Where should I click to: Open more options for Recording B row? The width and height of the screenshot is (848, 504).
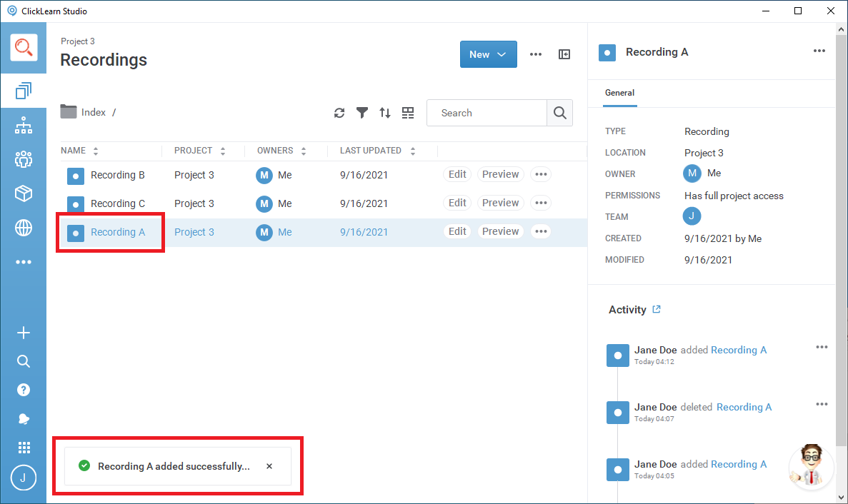click(x=541, y=174)
